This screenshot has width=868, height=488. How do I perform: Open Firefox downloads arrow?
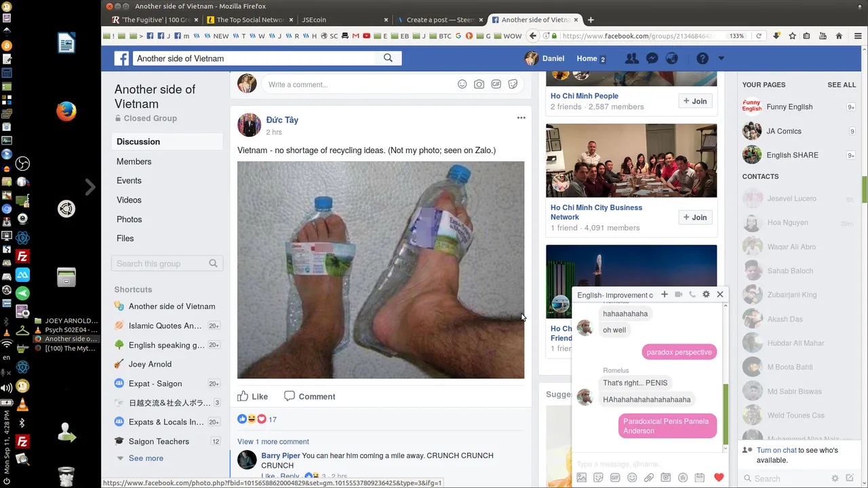(776, 36)
